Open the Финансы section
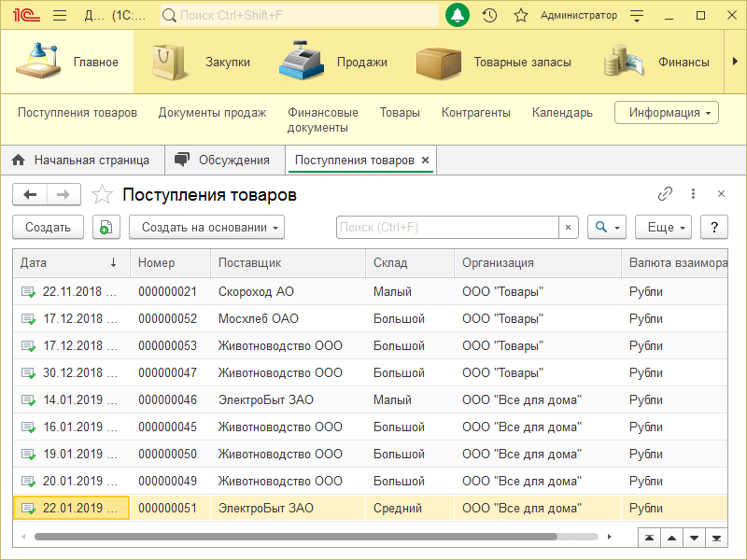 (656, 62)
